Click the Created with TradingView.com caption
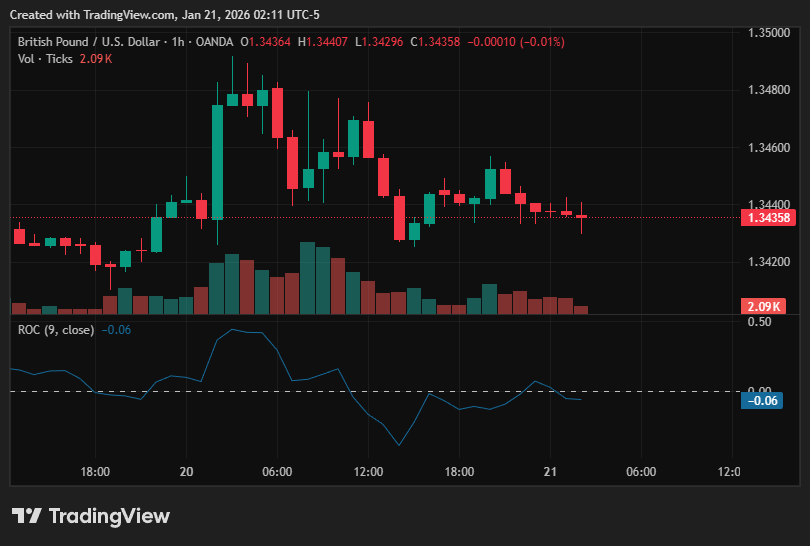Image resolution: width=810 pixels, height=546 pixels. tap(164, 15)
